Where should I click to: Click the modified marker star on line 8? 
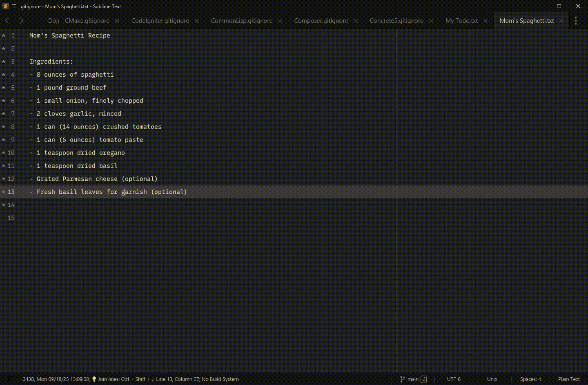pos(4,127)
